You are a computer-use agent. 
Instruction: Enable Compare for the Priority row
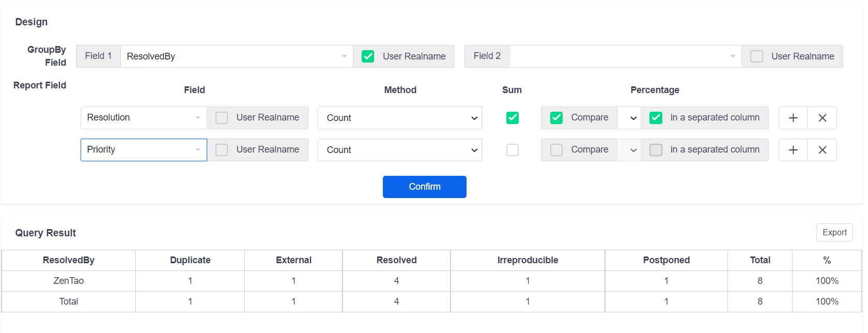pyautogui.click(x=556, y=150)
